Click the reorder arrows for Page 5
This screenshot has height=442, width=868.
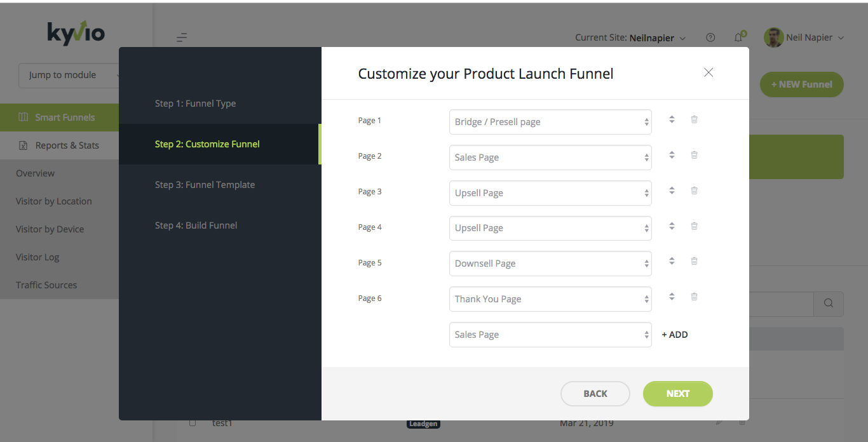[672, 261]
